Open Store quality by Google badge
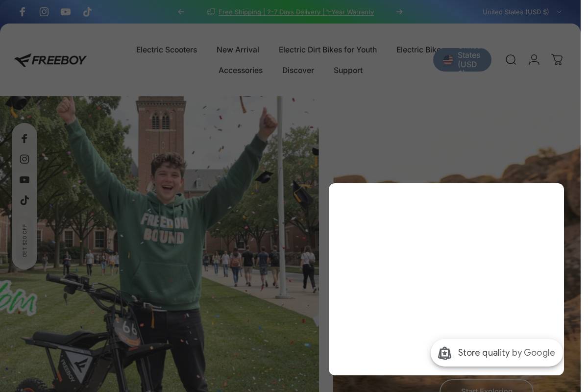588x392 pixels. 497,353
